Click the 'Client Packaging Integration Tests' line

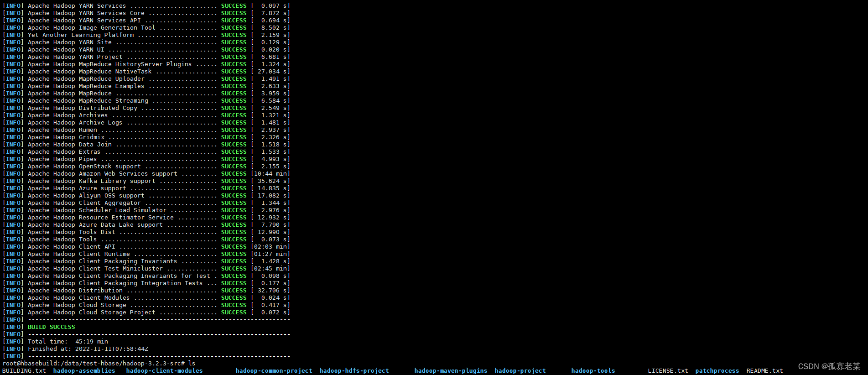pyautogui.click(x=146, y=283)
